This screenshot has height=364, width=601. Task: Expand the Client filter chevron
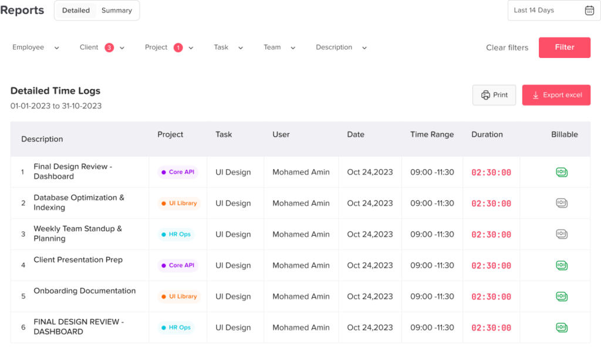[122, 48]
